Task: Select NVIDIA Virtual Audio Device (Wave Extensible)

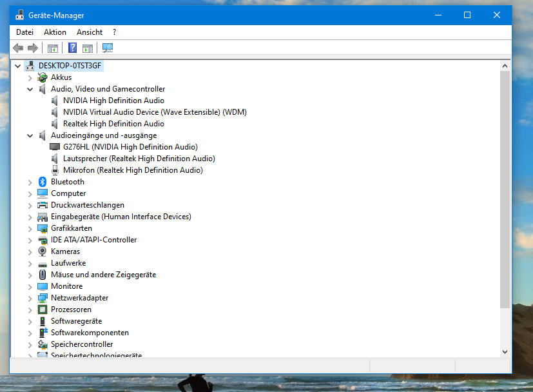Action: [x=155, y=112]
